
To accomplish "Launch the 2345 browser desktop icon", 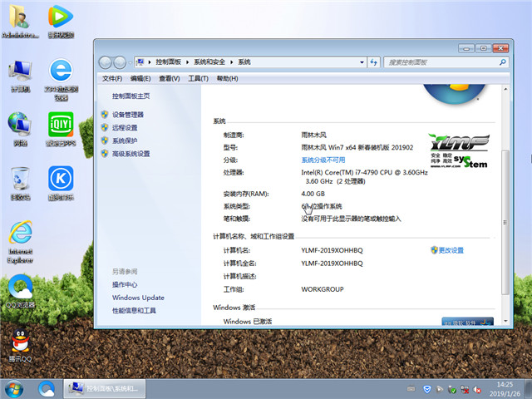I will (61, 80).
